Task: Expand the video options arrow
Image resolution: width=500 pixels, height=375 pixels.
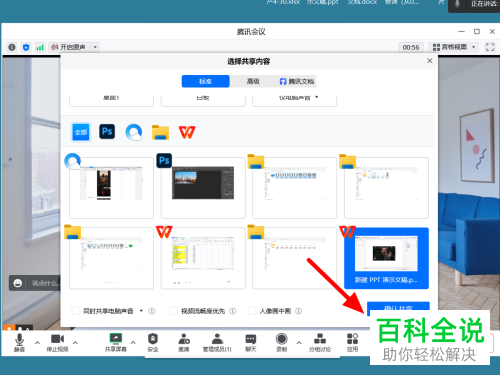Action: click(75, 342)
